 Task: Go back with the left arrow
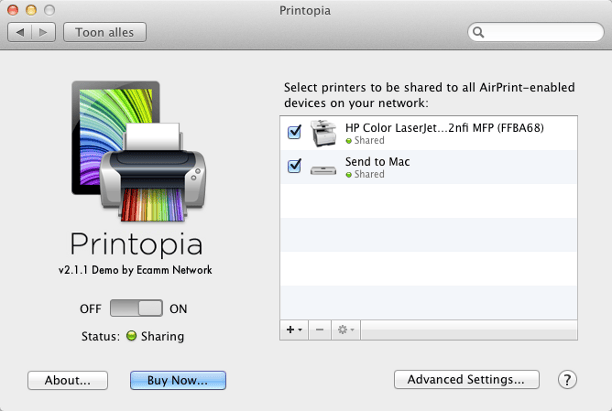pyautogui.click(x=20, y=33)
